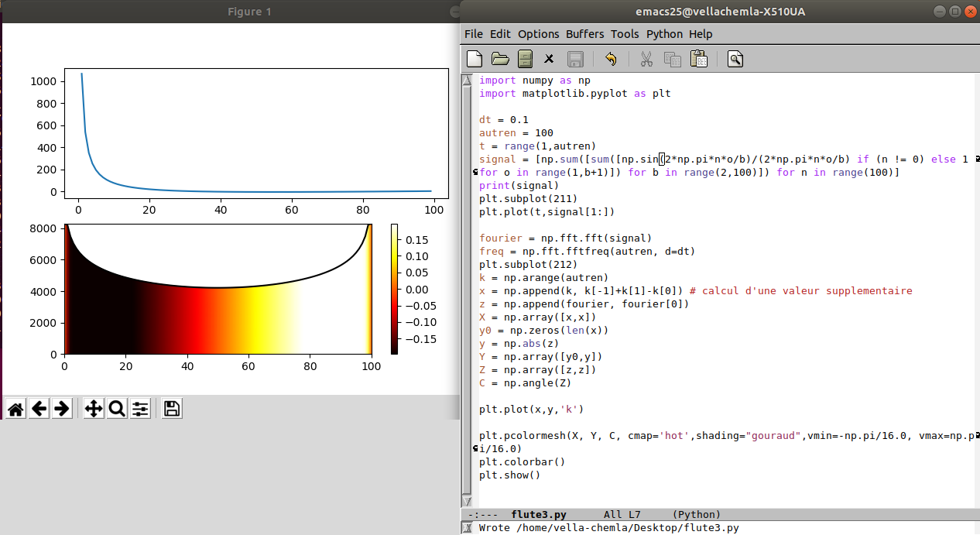This screenshot has height=535, width=980.
Task: Reset the plot with the Home icon
Action: [15, 409]
